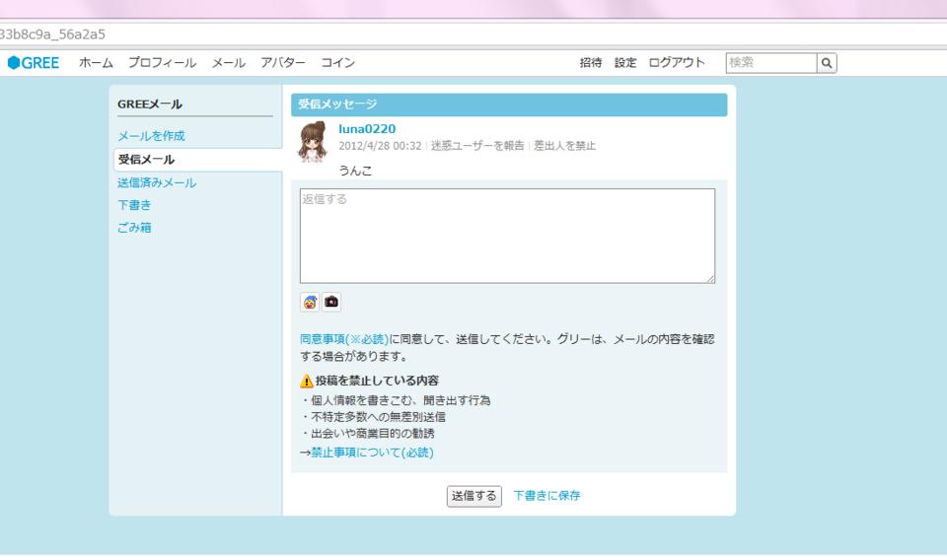Focus the 検索 search field

coord(771,63)
